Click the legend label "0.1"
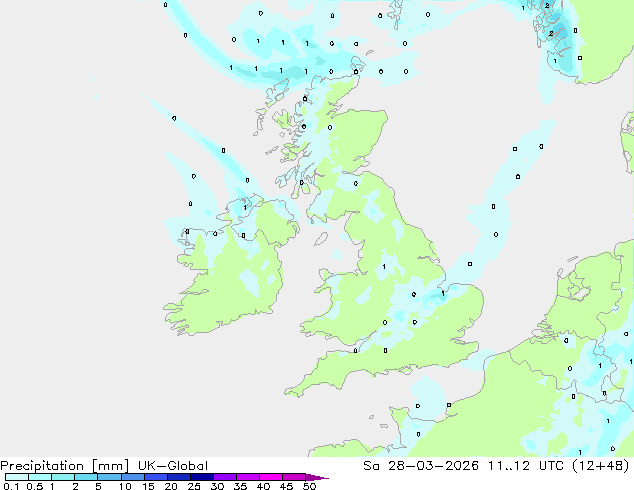 (x=11, y=486)
